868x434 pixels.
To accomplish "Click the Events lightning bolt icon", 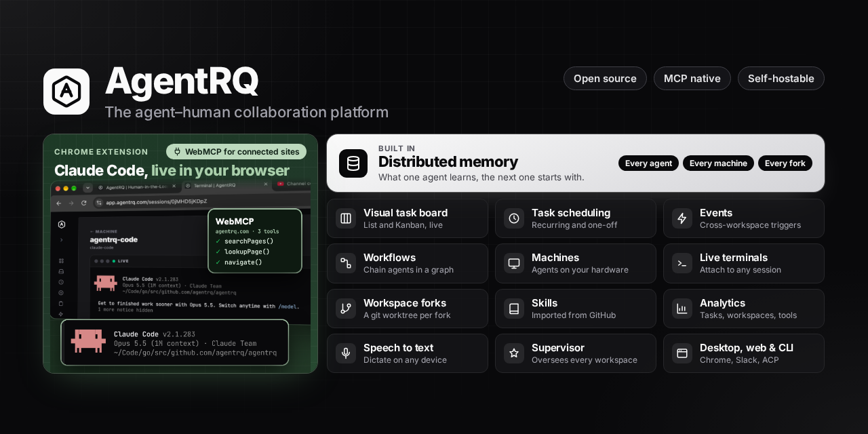I will (x=682, y=218).
